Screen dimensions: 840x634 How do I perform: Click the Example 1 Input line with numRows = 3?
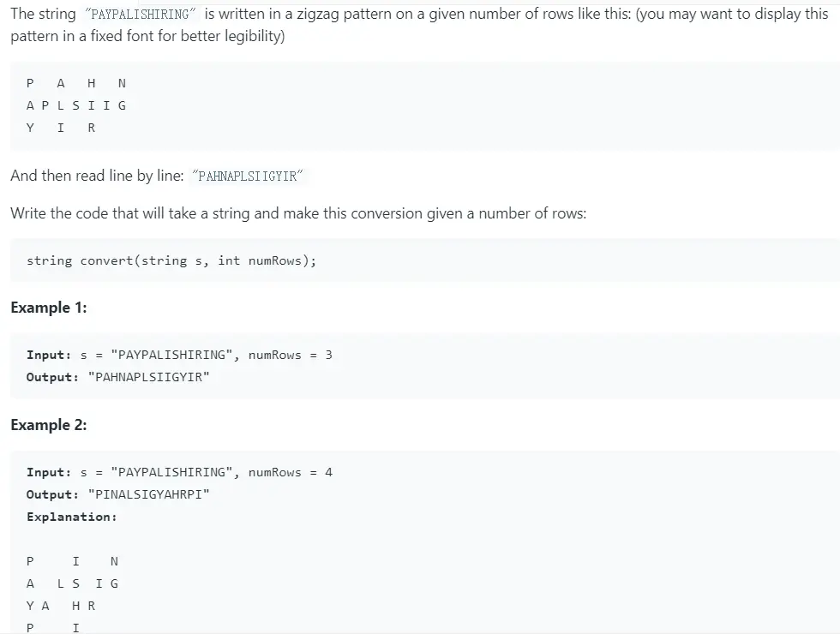coord(179,355)
